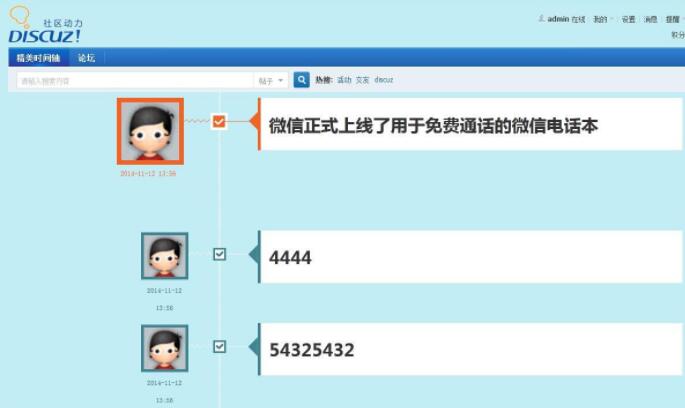Click hot search link discuz
This screenshot has height=408, width=685.
point(384,80)
